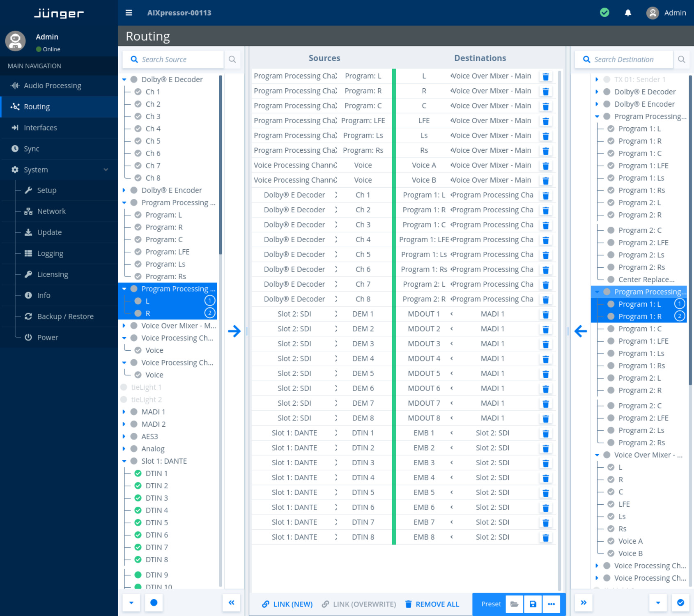Toggle Ch 1 under Dolby E Decoder
The width and height of the screenshot is (694, 616).
138,92
